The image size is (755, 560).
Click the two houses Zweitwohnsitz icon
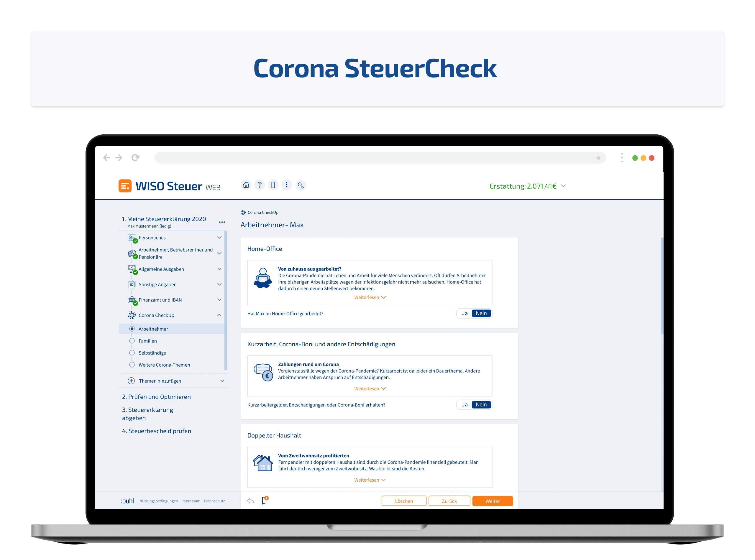click(263, 463)
